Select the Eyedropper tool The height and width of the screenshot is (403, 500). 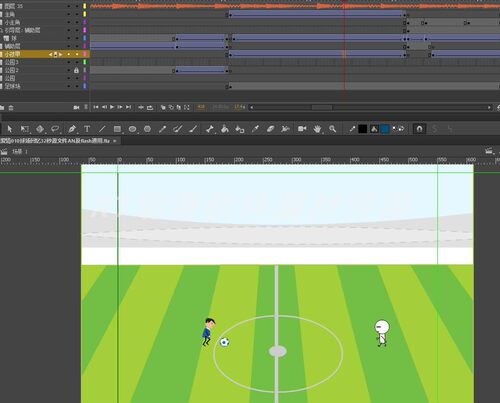point(255,129)
